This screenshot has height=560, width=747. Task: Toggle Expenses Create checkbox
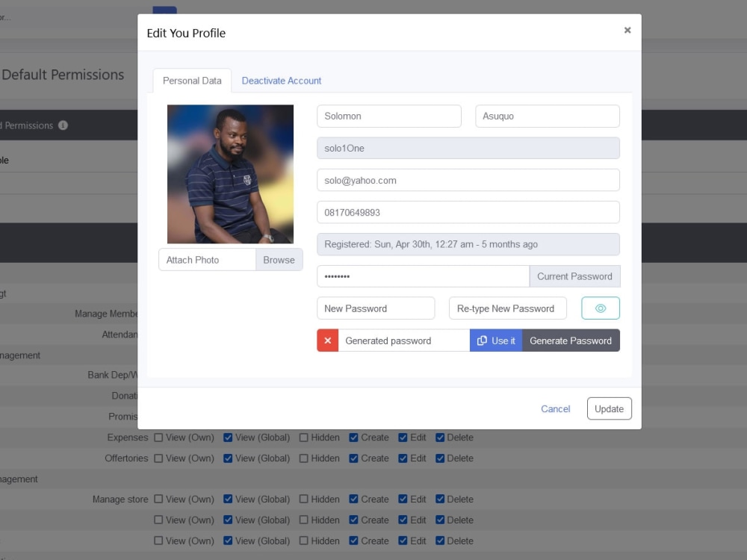point(353,437)
